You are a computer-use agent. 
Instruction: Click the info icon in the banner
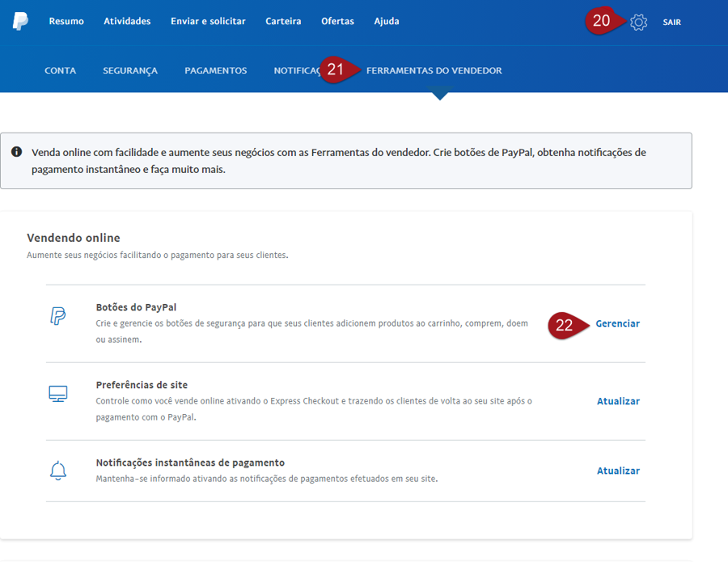(x=16, y=152)
